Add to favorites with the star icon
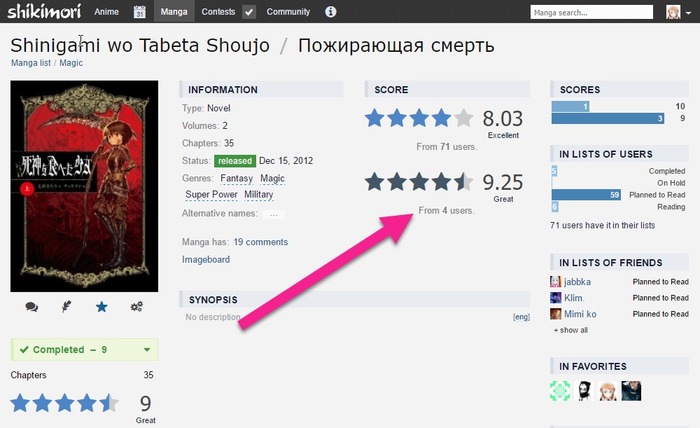 point(102,307)
